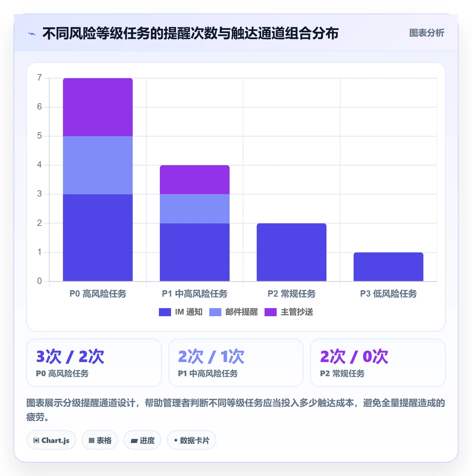The height and width of the screenshot is (476, 472).
Task: Click the y-axis tick label 7
Action: tap(39, 78)
